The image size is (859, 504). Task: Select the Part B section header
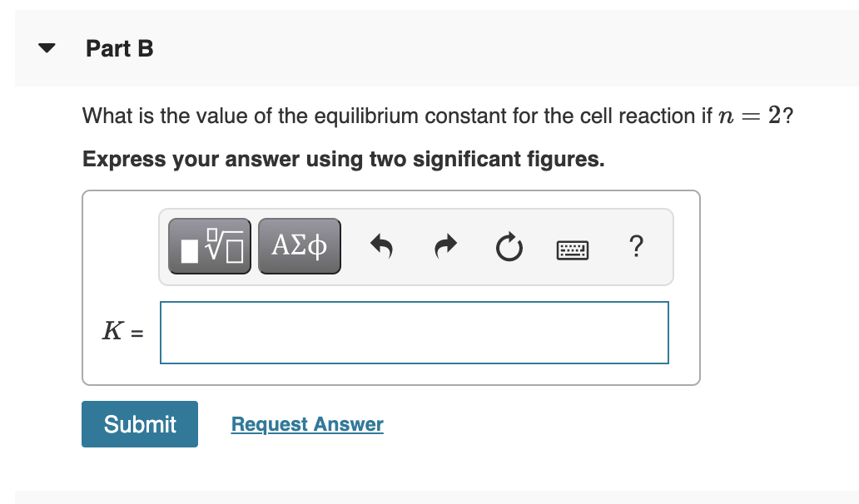coord(119,48)
